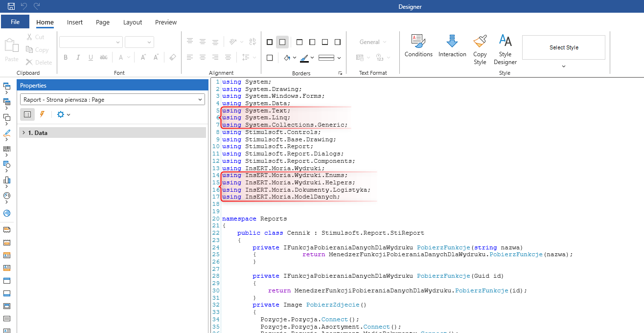Save the report using the disk icon
Screen dimensions: 644x333
click(11, 7)
